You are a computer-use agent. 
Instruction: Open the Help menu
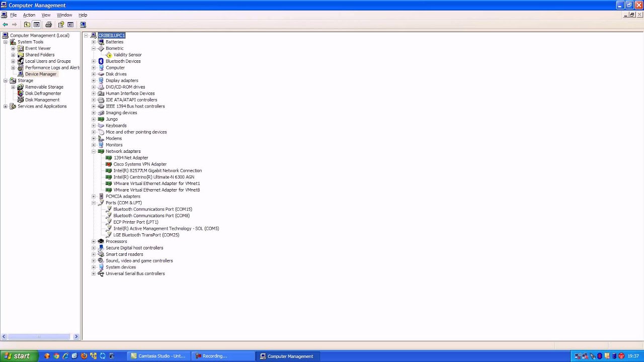pyautogui.click(x=83, y=15)
